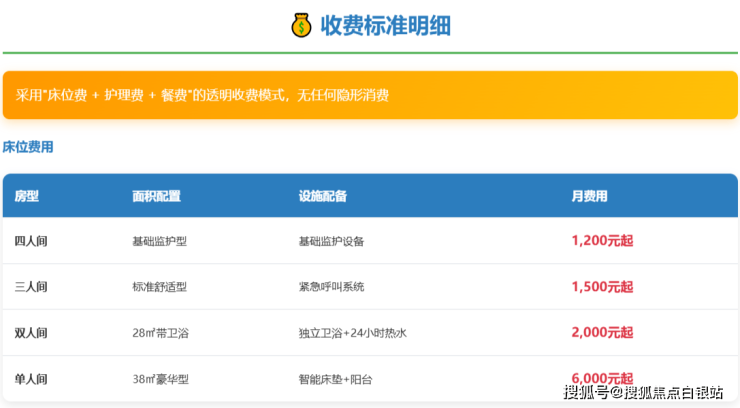The width and height of the screenshot is (740, 408).
Task: Select the 双人间 room type row
Action: click(31, 333)
